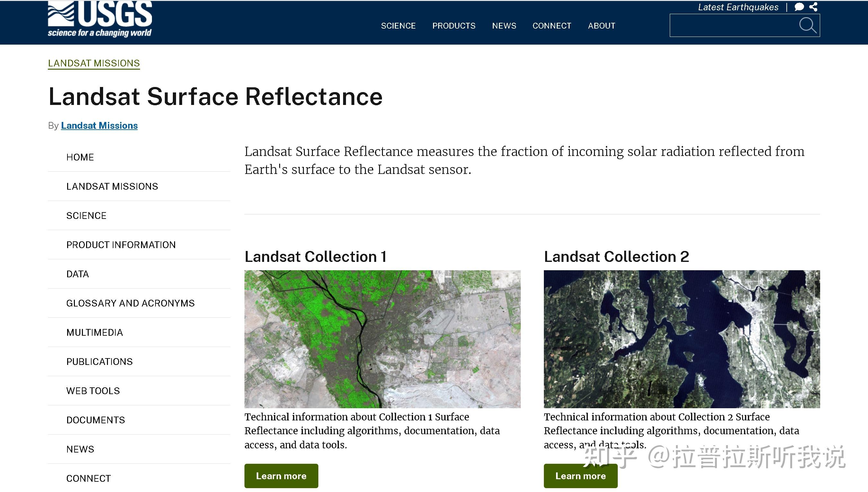Open the CONNECT menu in the header
The width and height of the screenshot is (868, 492).
(x=552, y=26)
